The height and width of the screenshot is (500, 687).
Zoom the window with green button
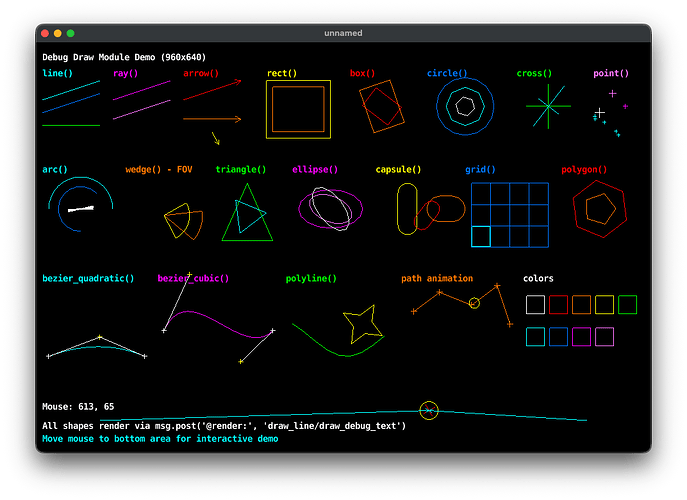[x=71, y=33]
